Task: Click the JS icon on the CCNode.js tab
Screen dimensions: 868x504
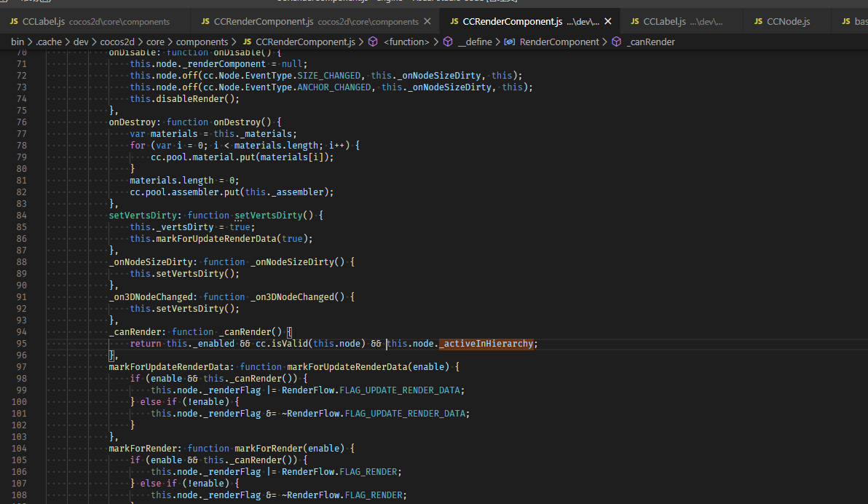Action: pos(757,22)
